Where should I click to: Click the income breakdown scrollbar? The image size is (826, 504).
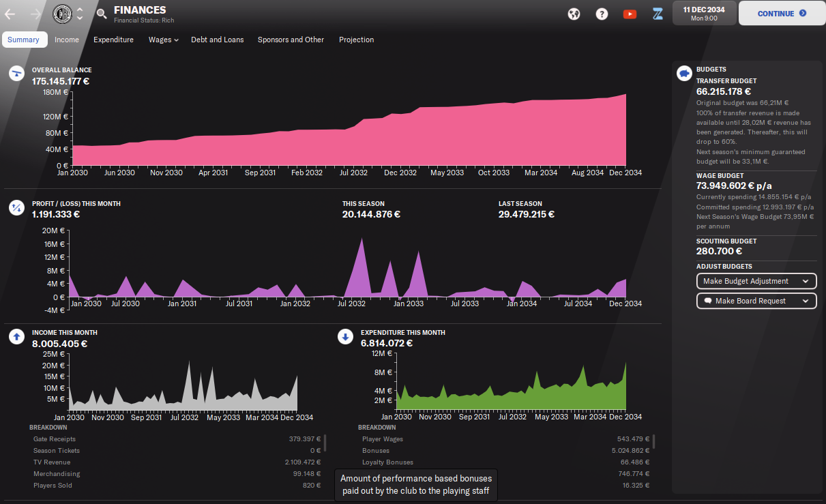click(325, 443)
